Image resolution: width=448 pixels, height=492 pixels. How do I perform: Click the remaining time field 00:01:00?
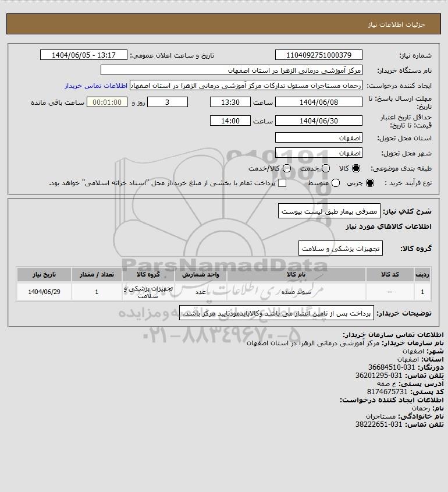click(x=107, y=102)
